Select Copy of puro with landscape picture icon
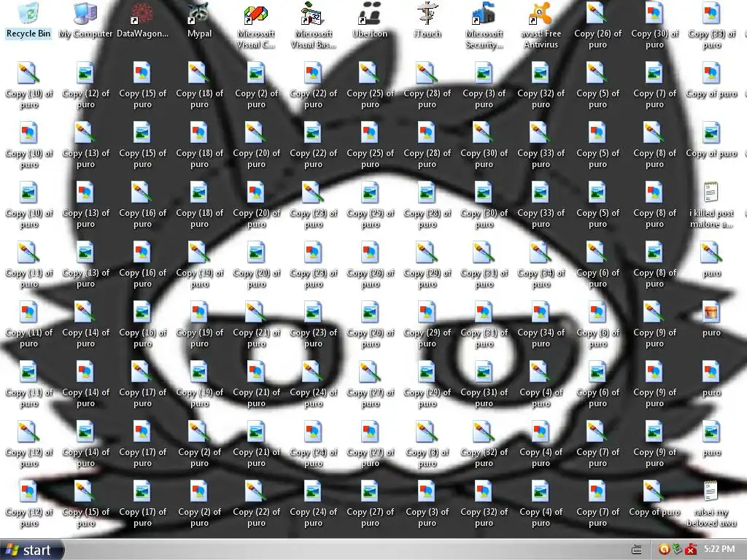The width and height of the screenshot is (747, 560). pos(711,140)
